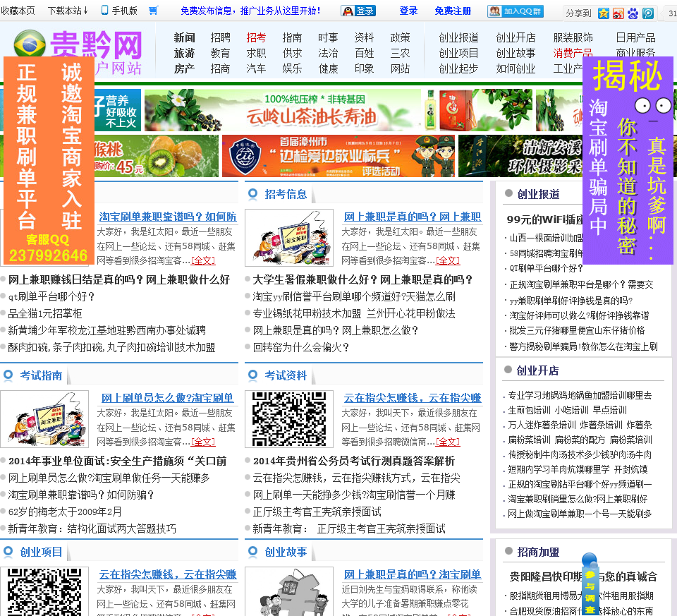This screenshot has width=677, height=616.
Task: Click the mobile phone version icon
Action: point(104,10)
